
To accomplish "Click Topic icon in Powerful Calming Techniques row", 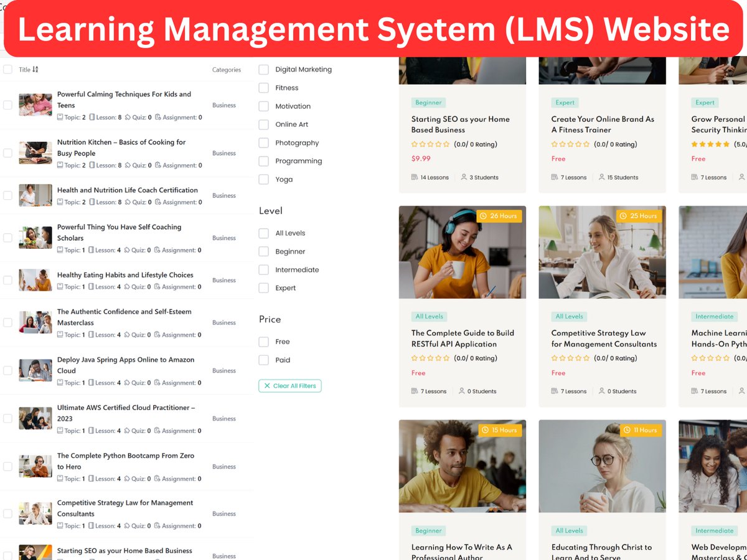I will click(x=60, y=117).
